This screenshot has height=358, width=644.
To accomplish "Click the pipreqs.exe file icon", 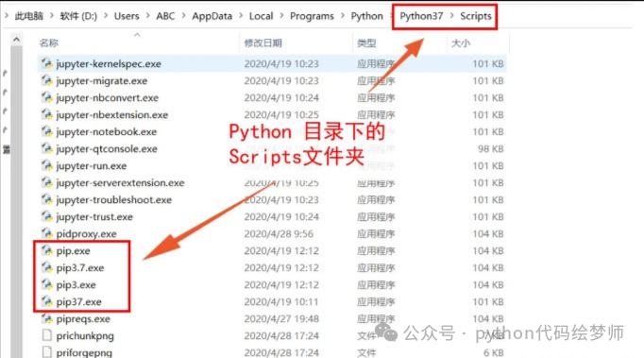I will pos(47,318).
